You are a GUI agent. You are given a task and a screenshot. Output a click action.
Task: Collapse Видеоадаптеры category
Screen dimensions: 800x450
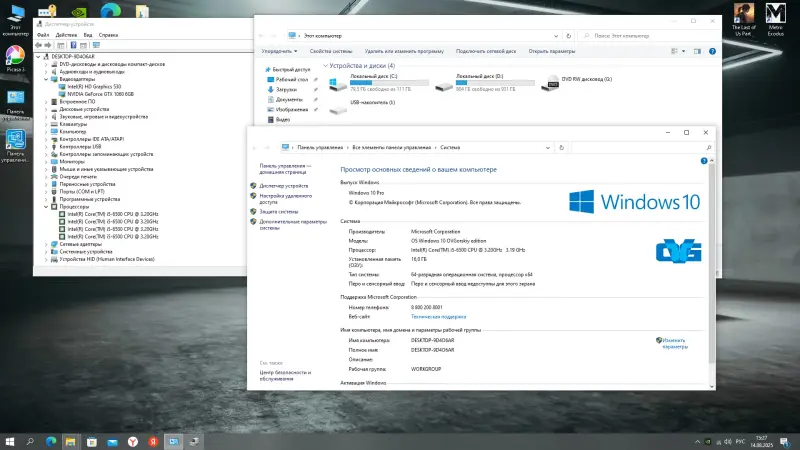point(46,79)
